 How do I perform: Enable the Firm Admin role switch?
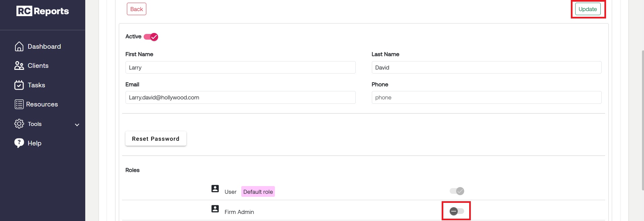coord(457,211)
